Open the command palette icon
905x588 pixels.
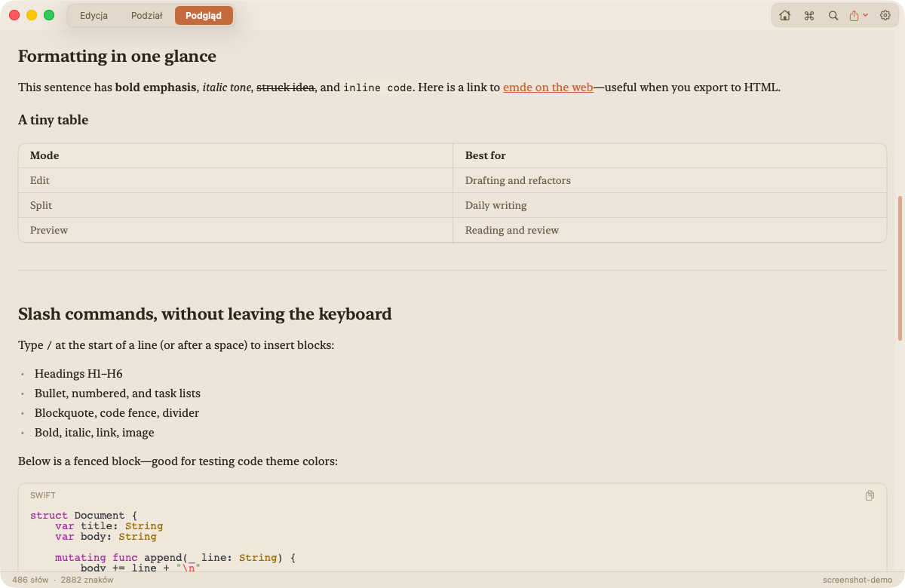pos(809,15)
